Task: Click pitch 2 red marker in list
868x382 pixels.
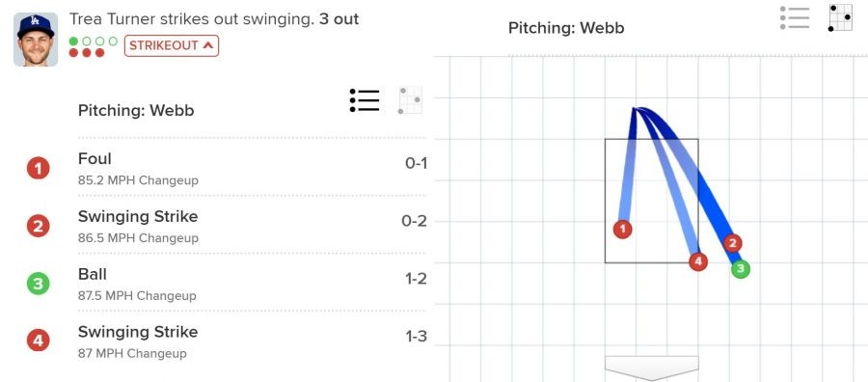Action: pyautogui.click(x=39, y=226)
